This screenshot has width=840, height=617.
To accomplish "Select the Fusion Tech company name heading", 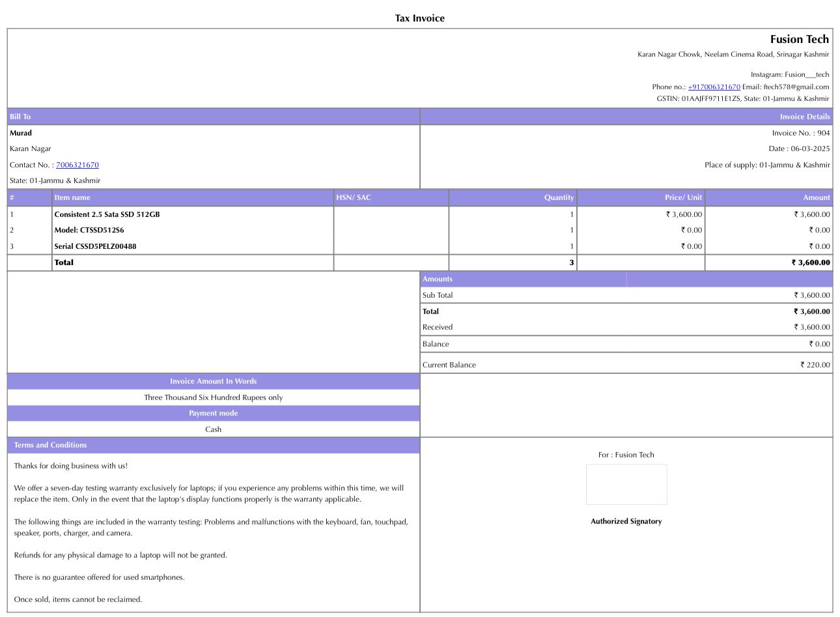I will [799, 40].
